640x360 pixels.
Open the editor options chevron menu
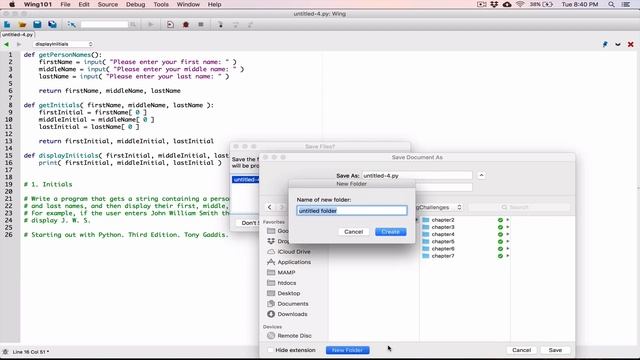pyautogui.click(x=618, y=44)
